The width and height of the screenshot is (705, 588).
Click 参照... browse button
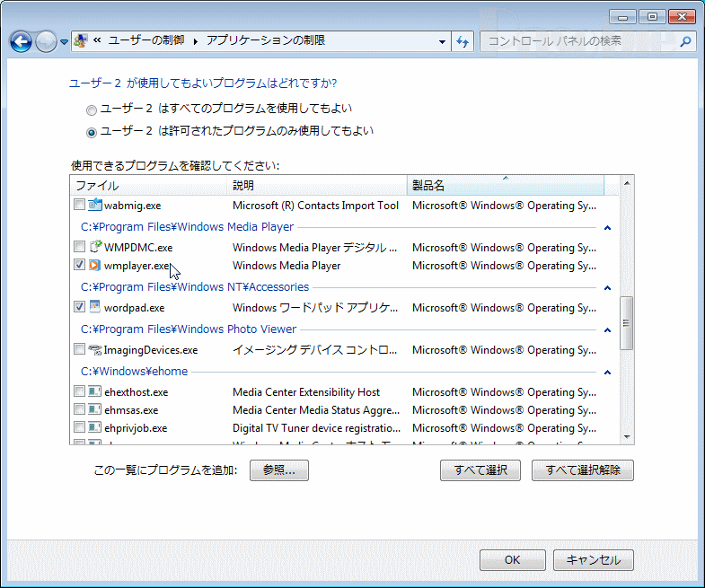pyautogui.click(x=279, y=470)
